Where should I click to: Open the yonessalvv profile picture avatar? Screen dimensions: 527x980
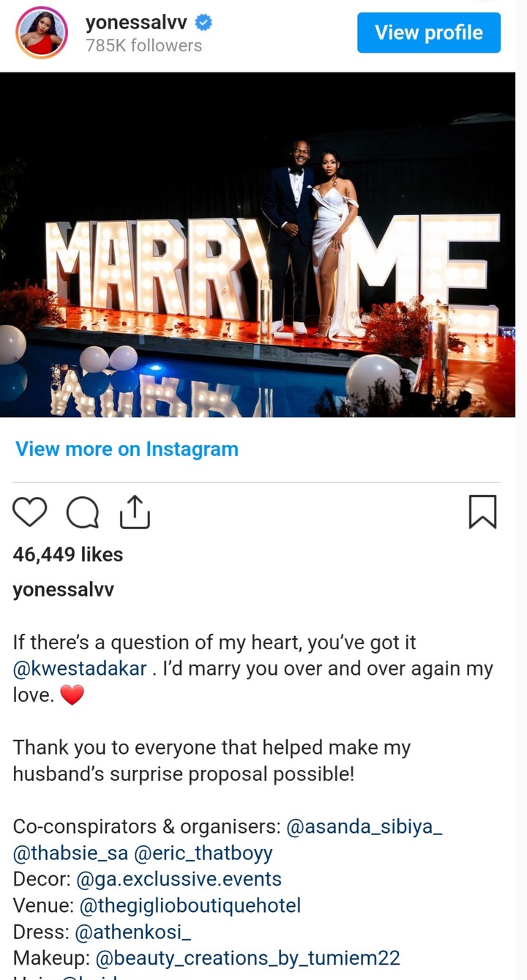pos(42,33)
